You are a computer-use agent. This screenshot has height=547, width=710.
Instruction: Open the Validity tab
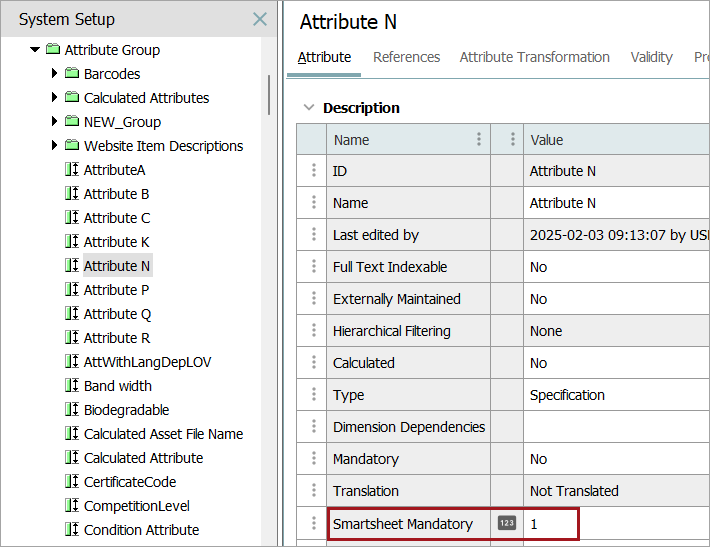click(x=651, y=57)
